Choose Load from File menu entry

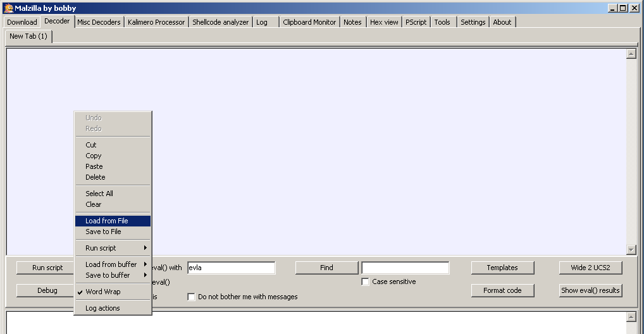click(107, 221)
